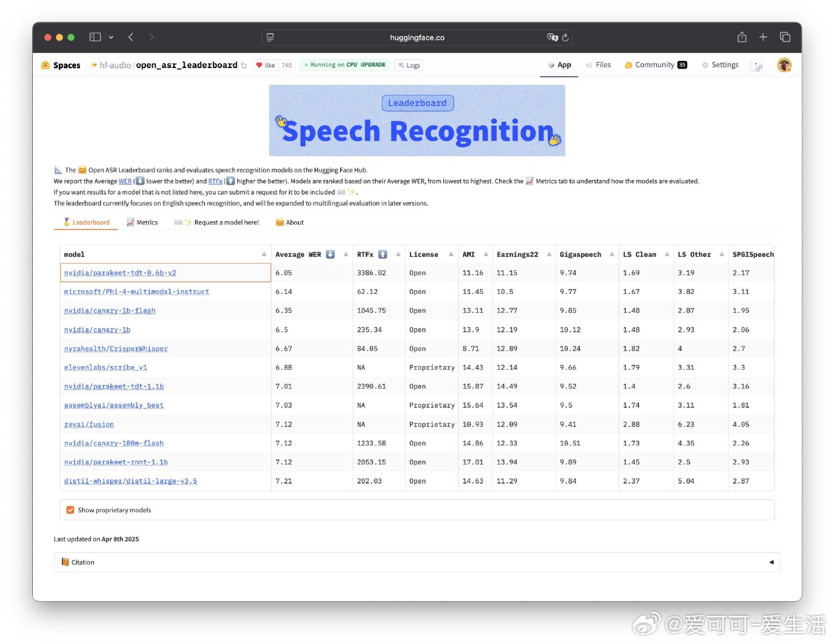
Task: Open distil-whisper/distil-large-v3.5 model link
Action: click(131, 481)
